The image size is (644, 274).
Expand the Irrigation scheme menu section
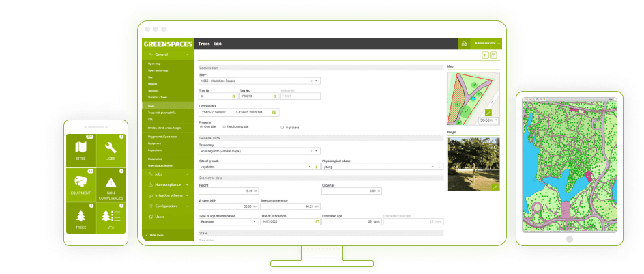[x=168, y=195]
